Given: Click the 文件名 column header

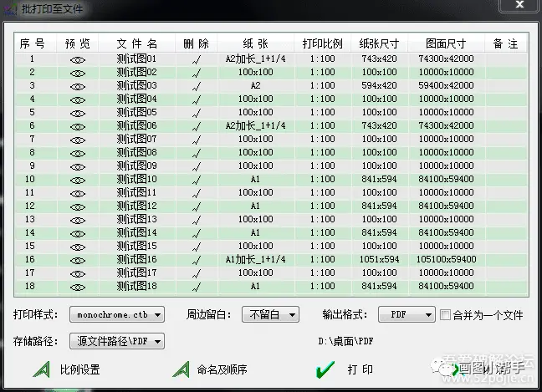Looking at the screenshot, I should (137, 43).
